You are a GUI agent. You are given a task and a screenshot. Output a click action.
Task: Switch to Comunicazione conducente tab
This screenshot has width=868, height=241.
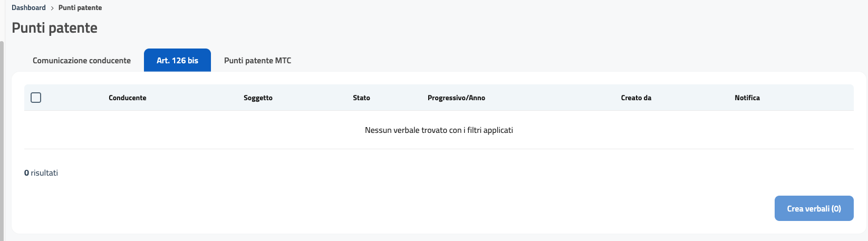(82, 61)
